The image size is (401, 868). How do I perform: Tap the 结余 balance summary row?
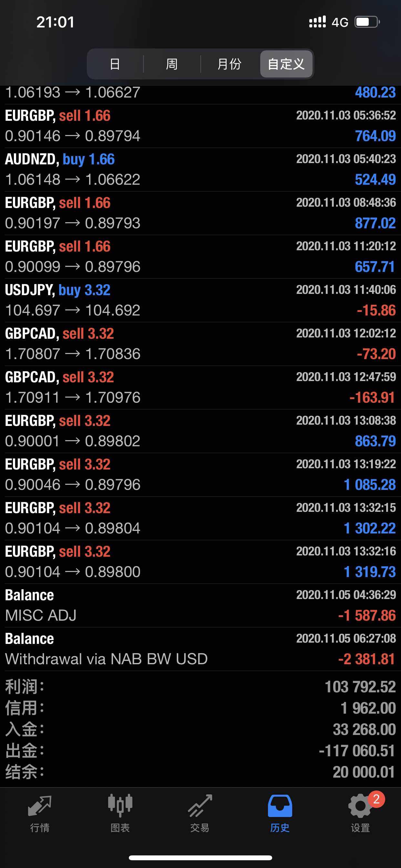click(x=200, y=772)
